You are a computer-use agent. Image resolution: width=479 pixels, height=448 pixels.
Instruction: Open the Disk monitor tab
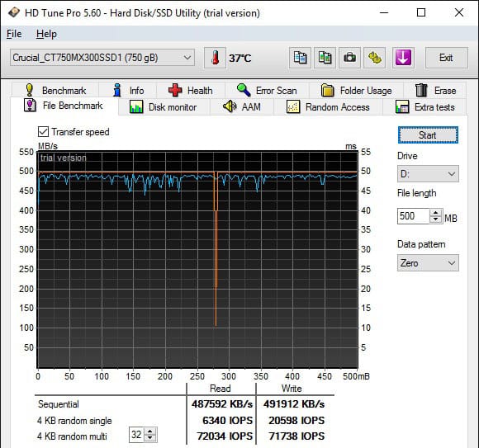[x=164, y=107]
